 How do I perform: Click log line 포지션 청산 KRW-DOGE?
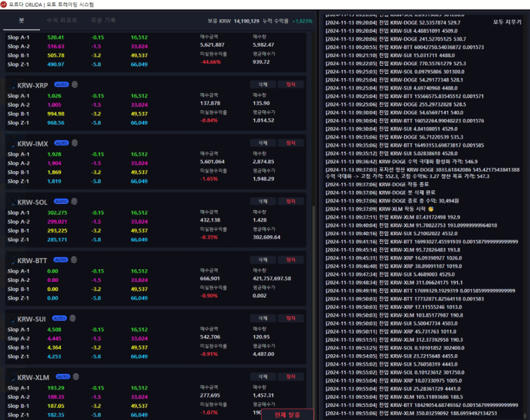tap(422, 173)
